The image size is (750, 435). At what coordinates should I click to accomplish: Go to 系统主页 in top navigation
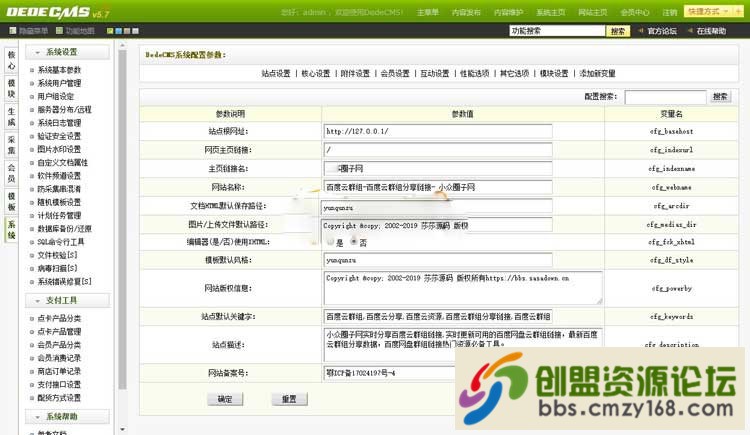tap(550, 12)
